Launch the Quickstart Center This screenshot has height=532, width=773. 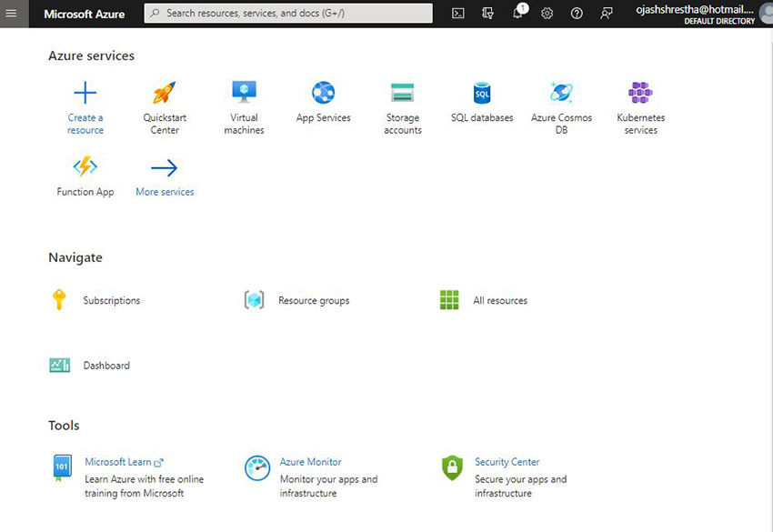164,102
